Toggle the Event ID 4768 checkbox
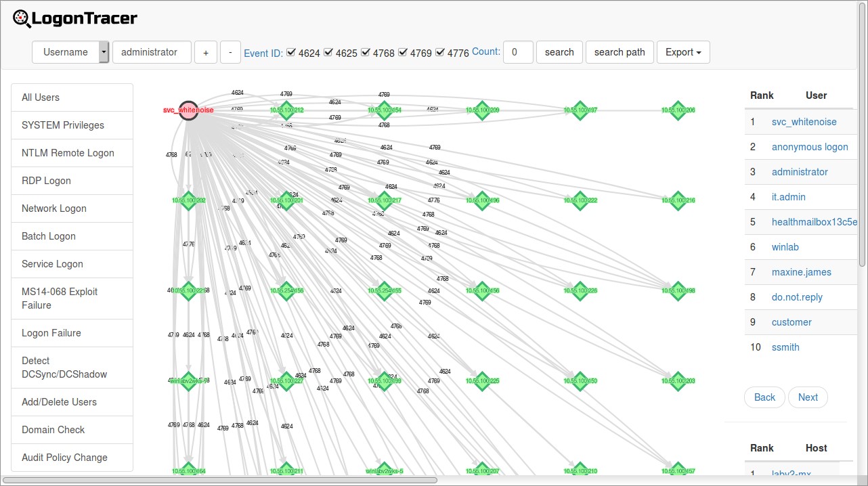This screenshot has width=868, height=486. [x=366, y=52]
